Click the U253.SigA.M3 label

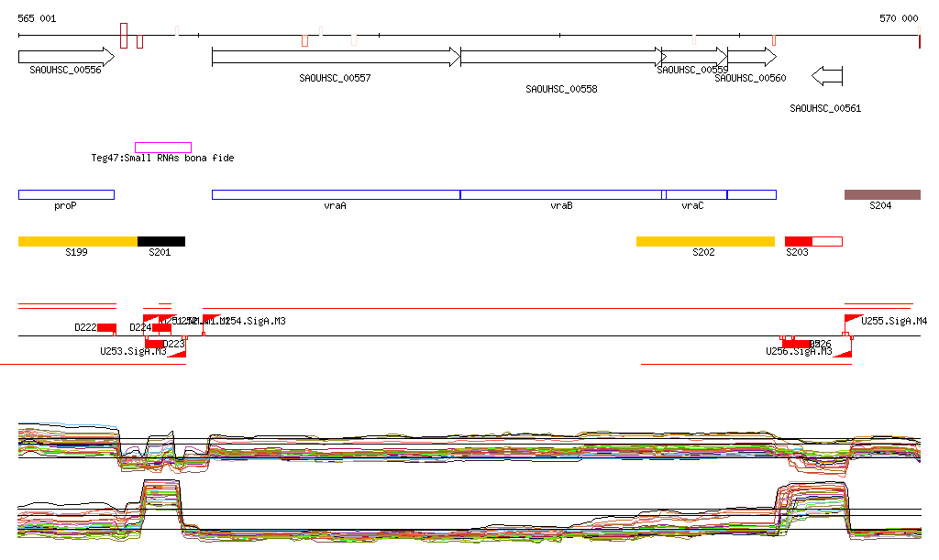(133, 351)
